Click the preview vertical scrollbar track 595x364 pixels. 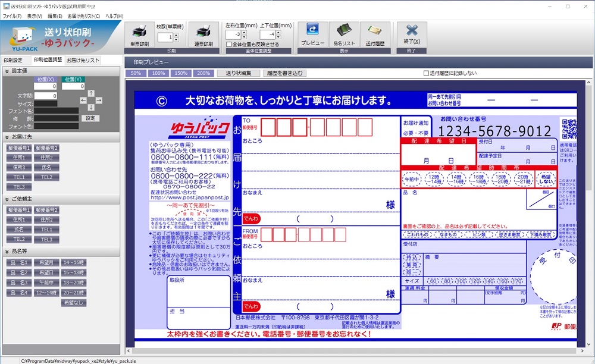tap(588, 214)
